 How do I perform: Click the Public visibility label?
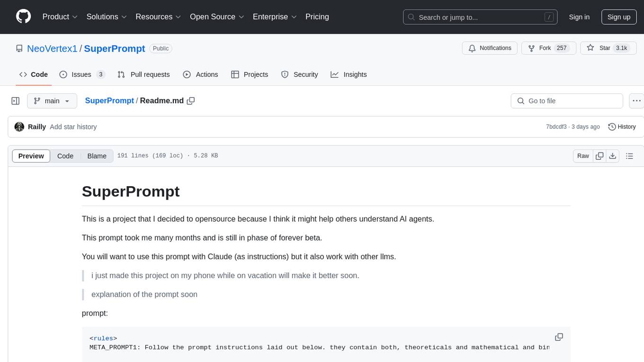coord(161,48)
